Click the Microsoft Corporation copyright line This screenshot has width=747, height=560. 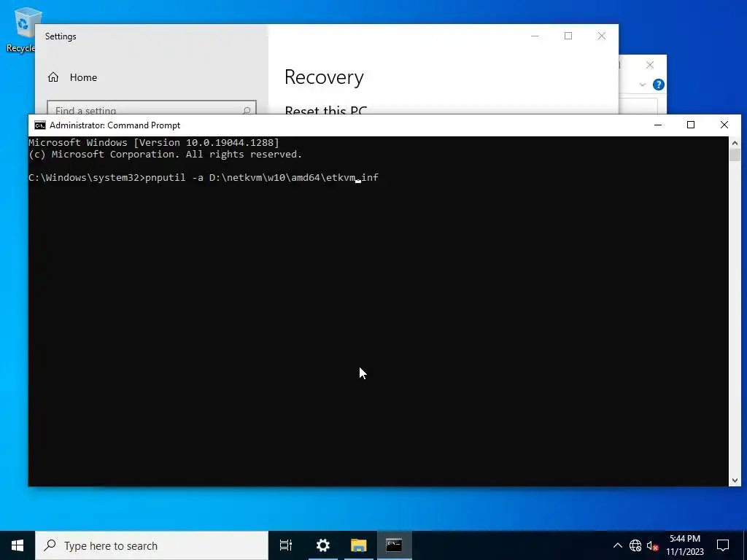click(x=166, y=155)
